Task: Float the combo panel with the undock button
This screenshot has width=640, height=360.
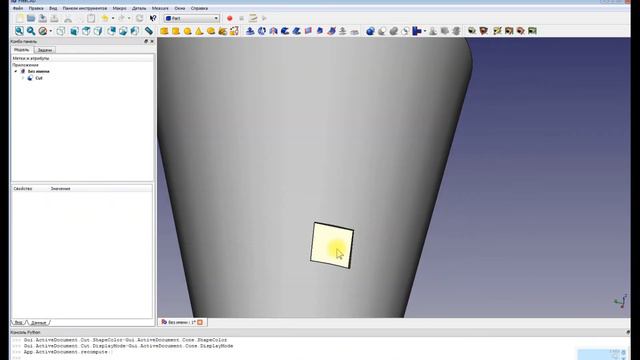Action: click(x=146, y=41)
